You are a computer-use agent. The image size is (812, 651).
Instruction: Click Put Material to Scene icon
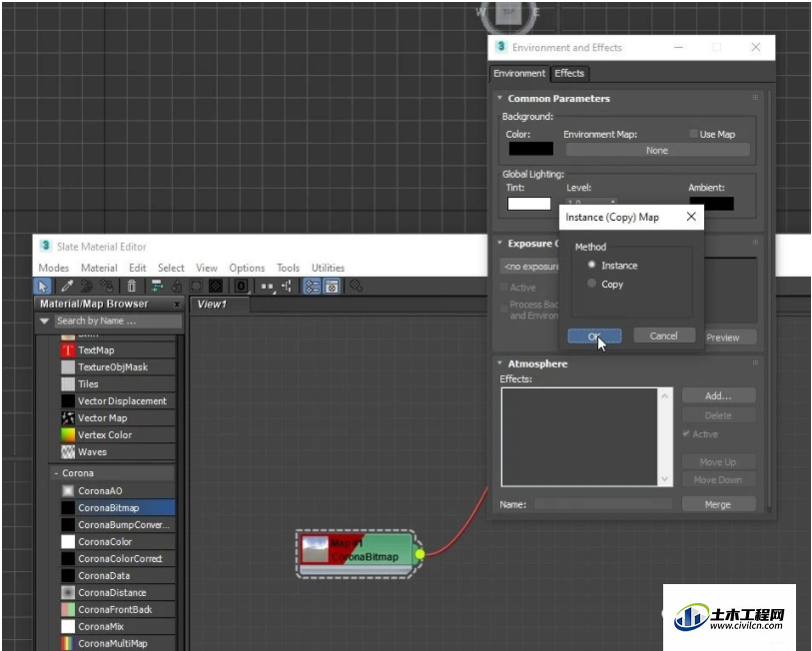87,286
